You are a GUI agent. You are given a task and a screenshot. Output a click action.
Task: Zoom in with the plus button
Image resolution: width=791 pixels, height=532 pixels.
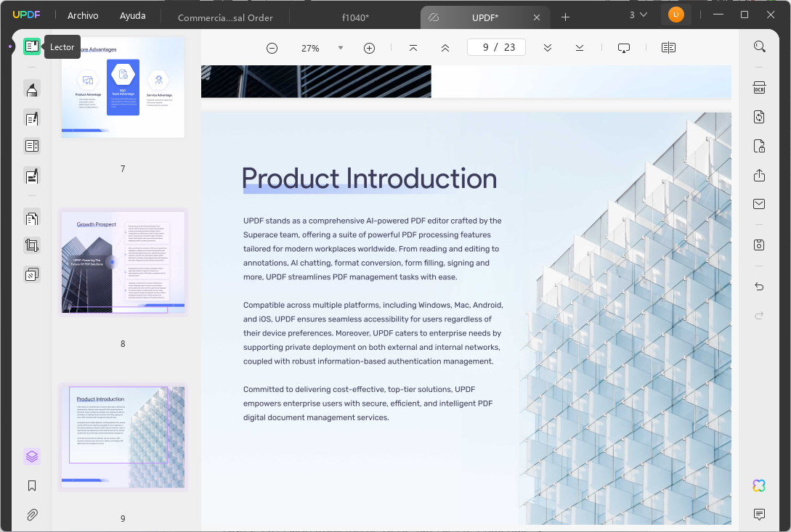tap(369, 48)
